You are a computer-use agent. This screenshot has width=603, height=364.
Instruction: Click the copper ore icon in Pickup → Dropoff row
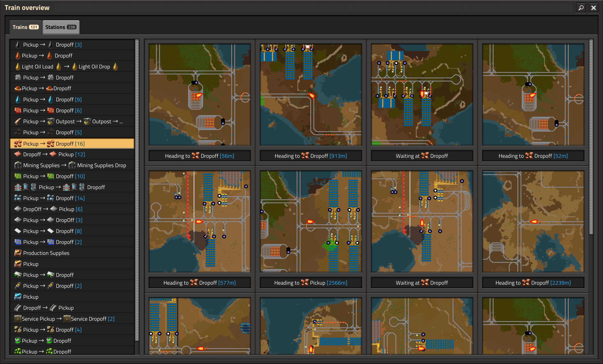[18, 88]
